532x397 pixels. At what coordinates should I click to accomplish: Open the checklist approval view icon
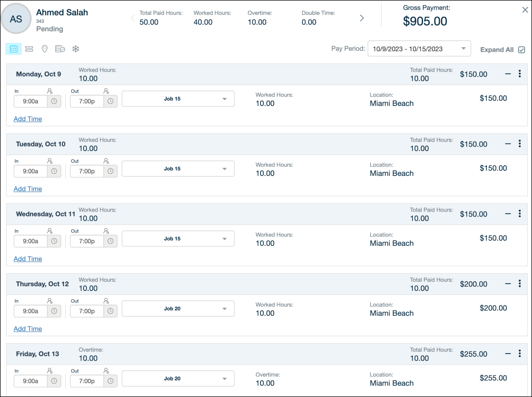[60, 49]
